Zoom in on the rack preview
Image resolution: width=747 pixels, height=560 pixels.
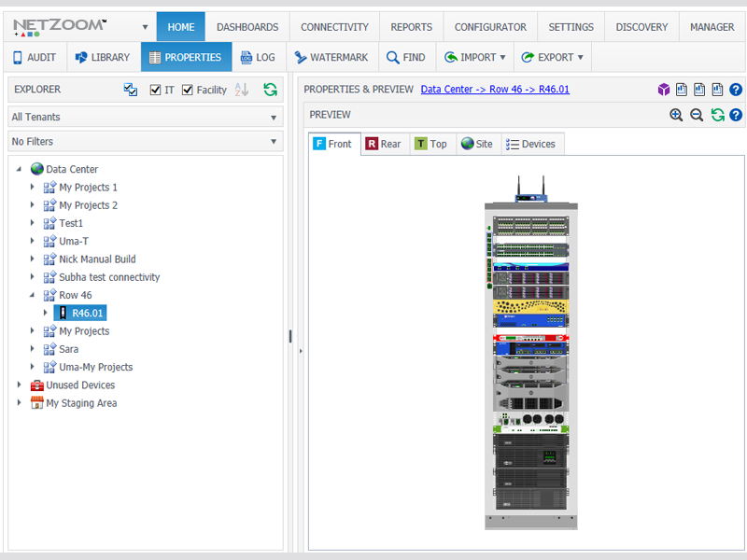pyautogui.click(x=676, y=115)
